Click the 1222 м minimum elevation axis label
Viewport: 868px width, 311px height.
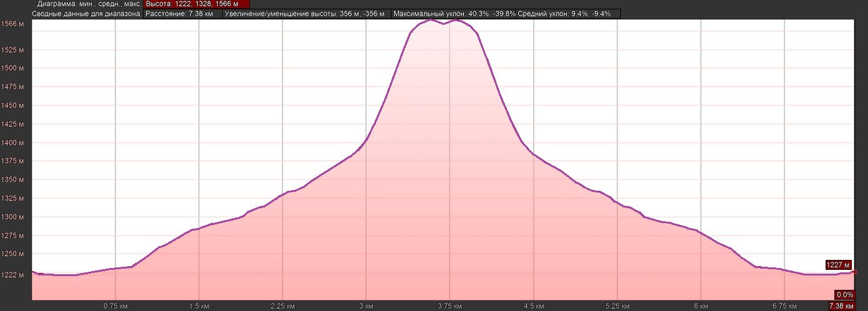(x=12, y=274)
